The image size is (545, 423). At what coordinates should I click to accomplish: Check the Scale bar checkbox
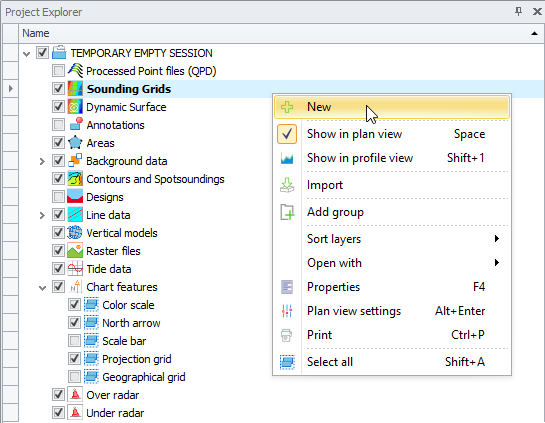click(x=74, y=341)
